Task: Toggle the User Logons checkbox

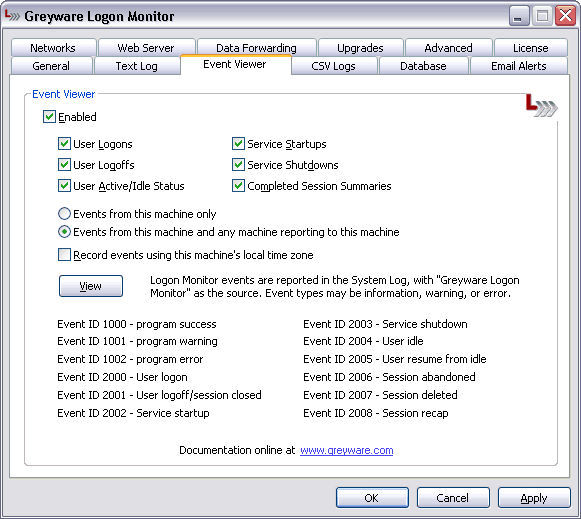Action: point(64,144)
